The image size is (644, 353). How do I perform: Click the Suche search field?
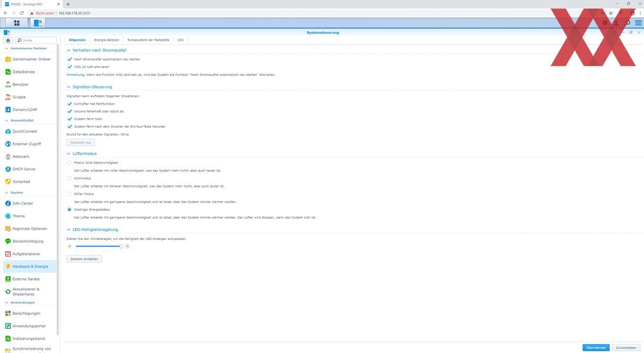(x=36, y=40)
